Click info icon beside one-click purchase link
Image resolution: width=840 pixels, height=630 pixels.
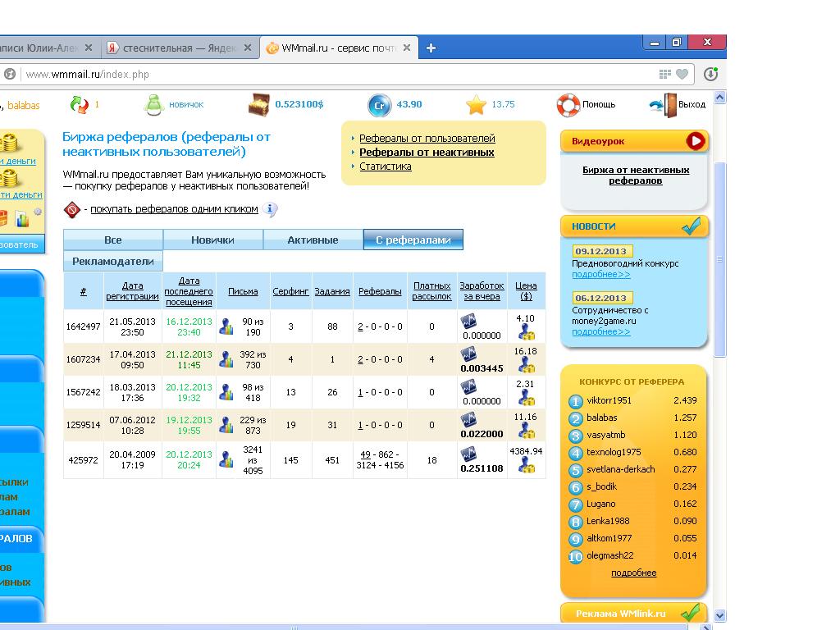(x=271, y=210)
